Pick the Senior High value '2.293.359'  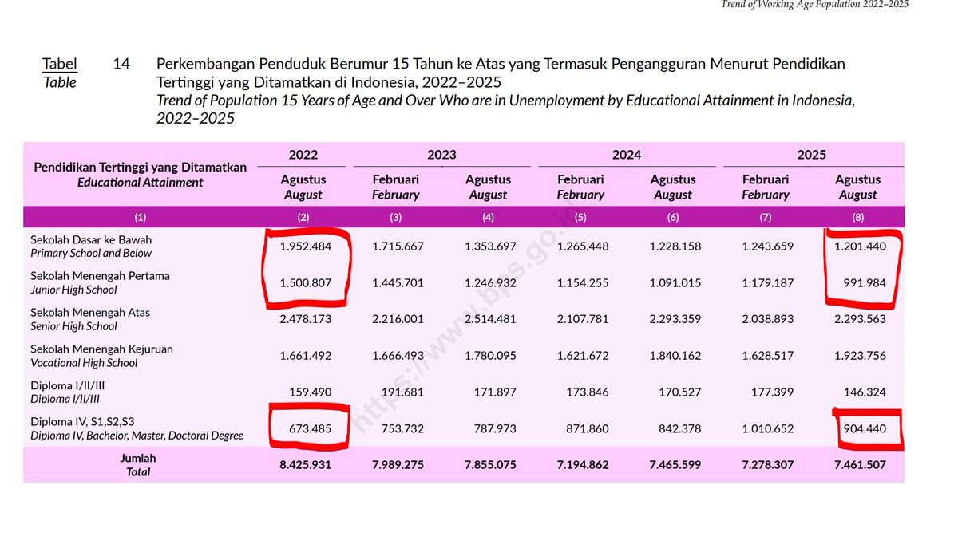(x=675, y=319)
